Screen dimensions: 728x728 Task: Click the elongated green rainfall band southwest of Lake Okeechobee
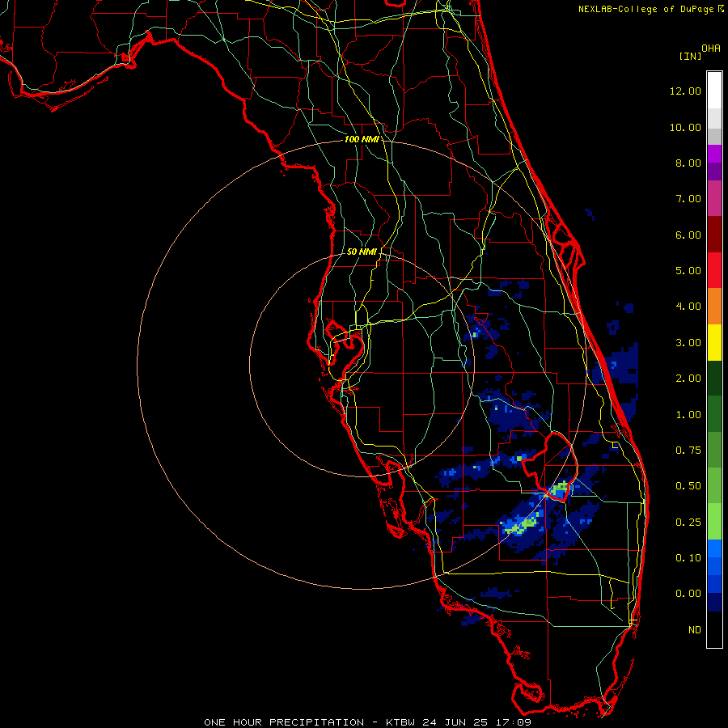click(x=523, y=525)
